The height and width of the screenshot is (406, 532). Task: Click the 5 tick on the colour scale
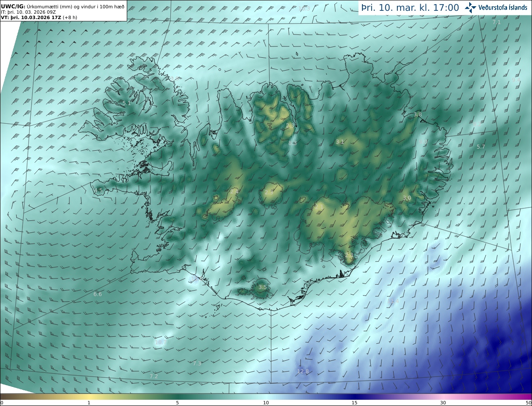(177, 403)
